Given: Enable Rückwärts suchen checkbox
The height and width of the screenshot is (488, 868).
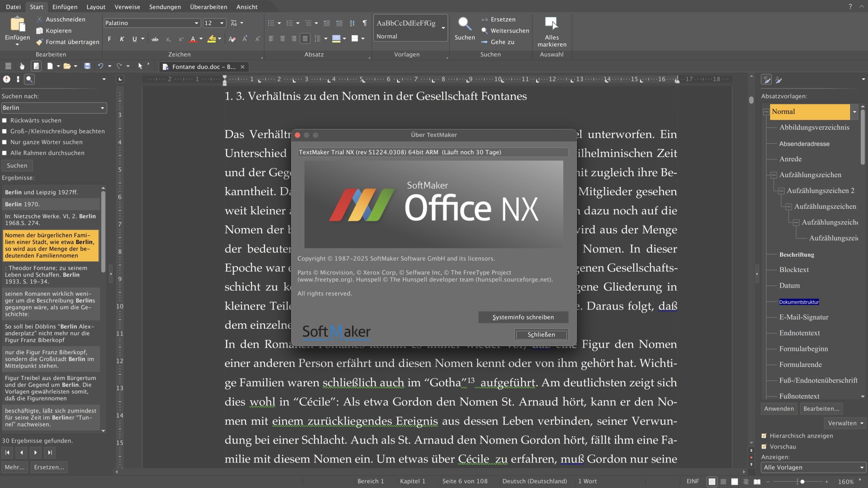Looking at the screenshot, I should 4,120.
